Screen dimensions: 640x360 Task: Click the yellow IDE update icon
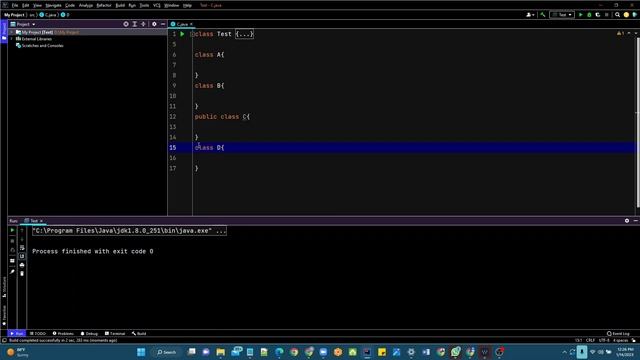pyautogui.click(x=626, y=15)
